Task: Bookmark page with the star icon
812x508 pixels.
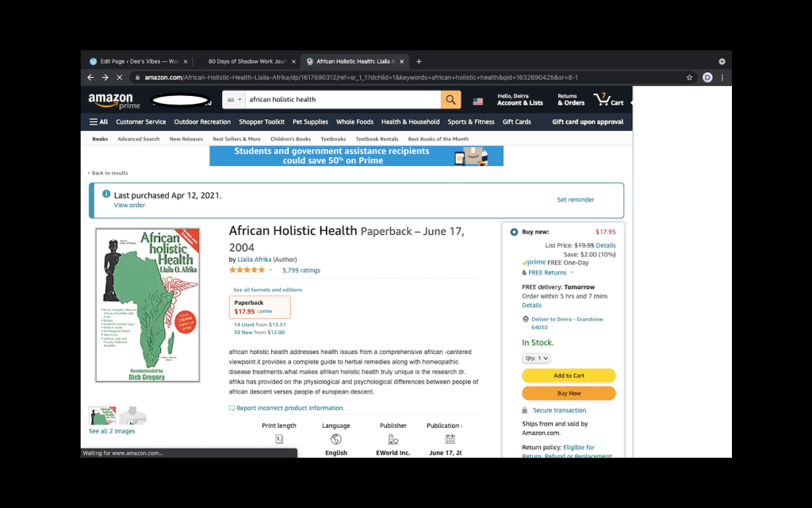Action: tap(689, 77)
